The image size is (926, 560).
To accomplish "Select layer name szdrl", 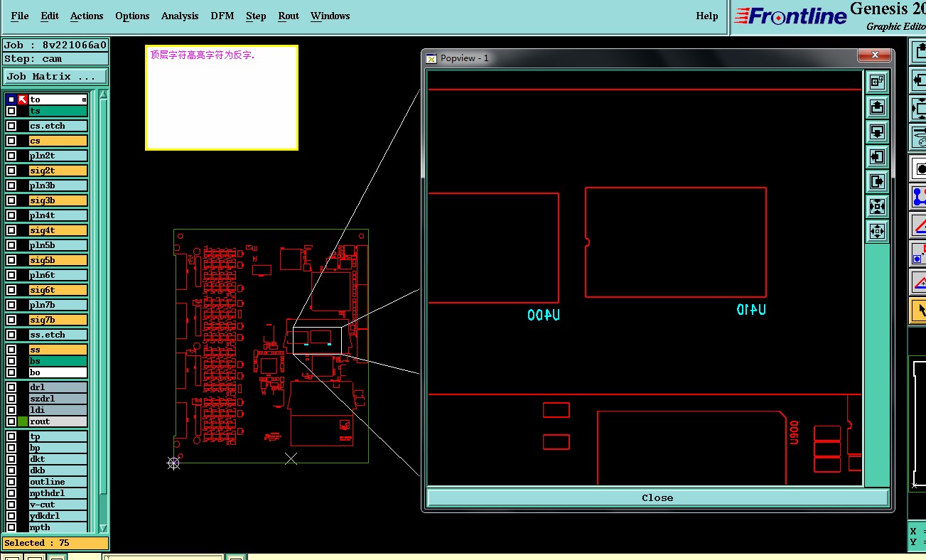I will tap(58, 399).
